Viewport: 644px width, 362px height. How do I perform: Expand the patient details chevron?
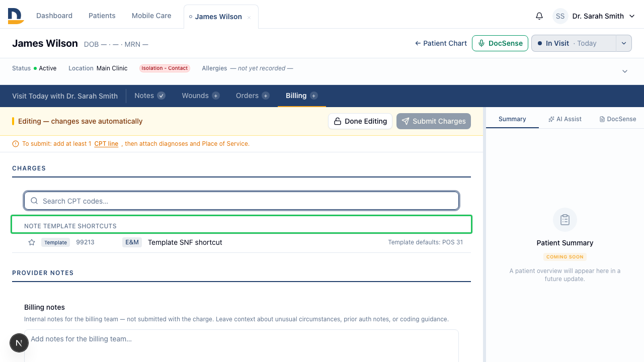click(625, 71)
